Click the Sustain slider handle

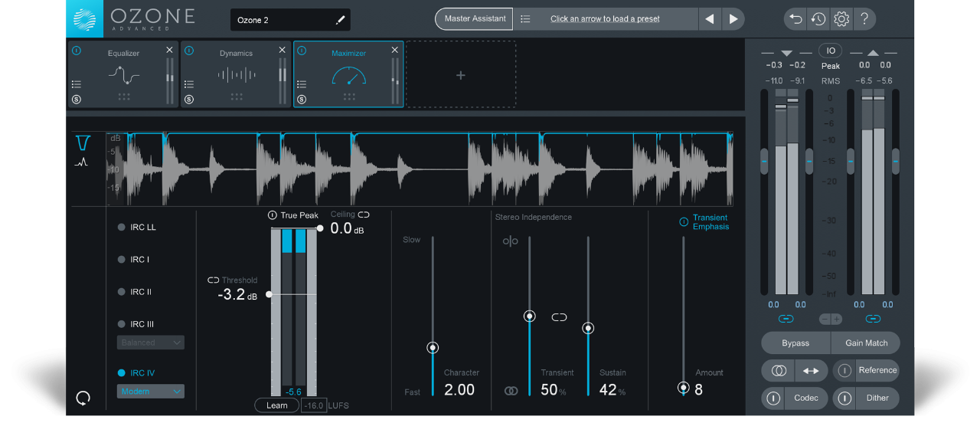(x=588, y=328)
